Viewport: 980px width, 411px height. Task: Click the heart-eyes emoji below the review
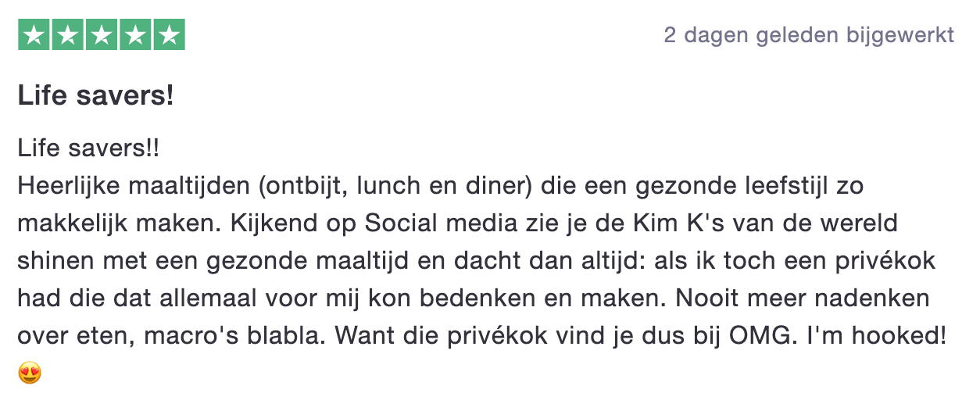29,373
